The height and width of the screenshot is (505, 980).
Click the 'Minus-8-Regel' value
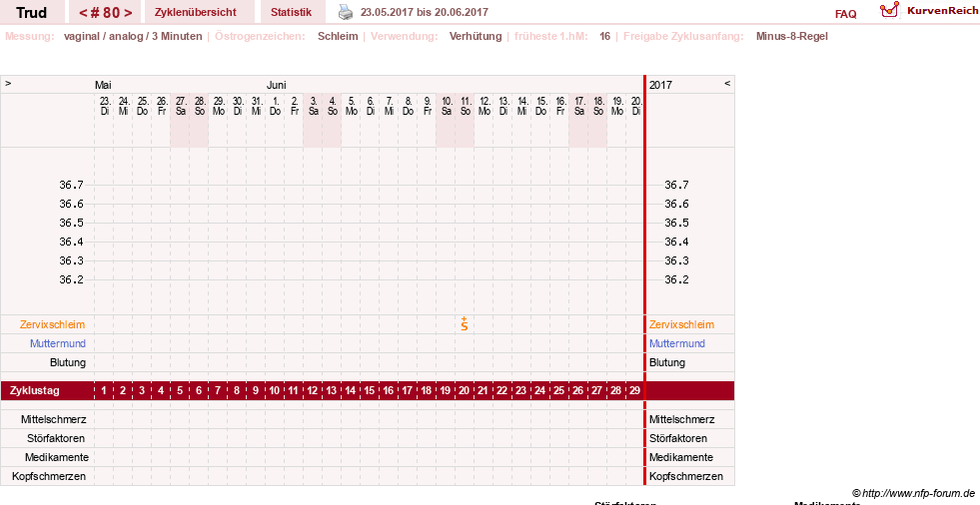click(792, 36)
